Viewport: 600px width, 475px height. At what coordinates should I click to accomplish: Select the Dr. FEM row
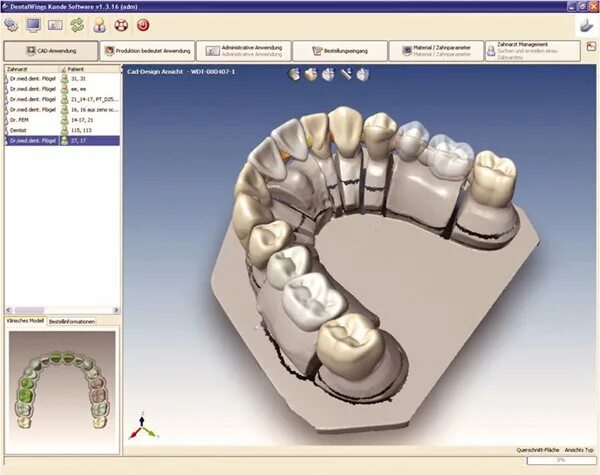[x=62, y=120]
